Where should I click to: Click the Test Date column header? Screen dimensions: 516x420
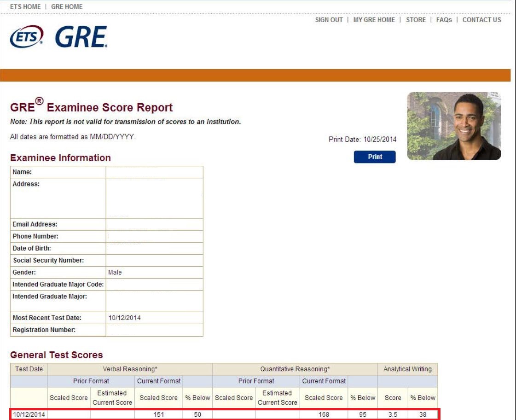(x=29, y=369)
